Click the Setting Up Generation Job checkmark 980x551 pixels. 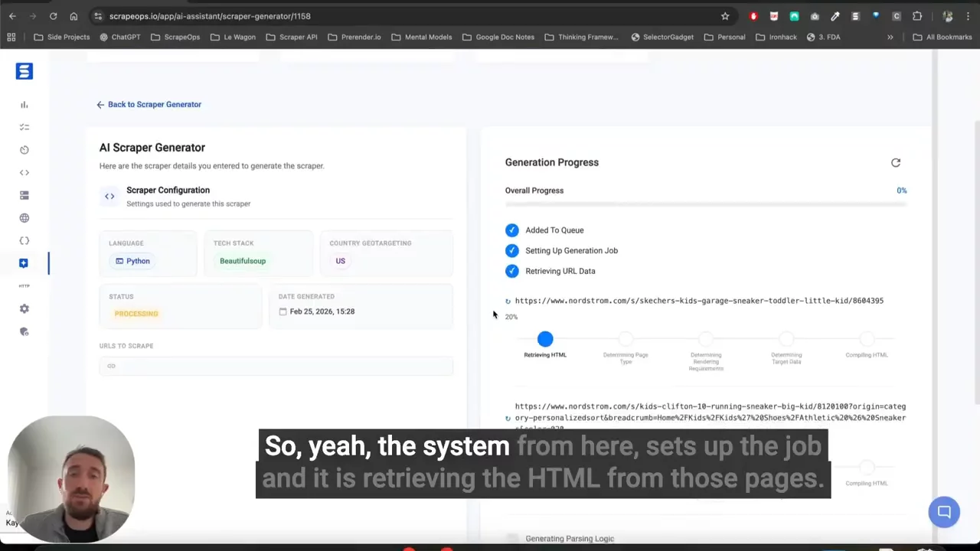click(511, 251)
